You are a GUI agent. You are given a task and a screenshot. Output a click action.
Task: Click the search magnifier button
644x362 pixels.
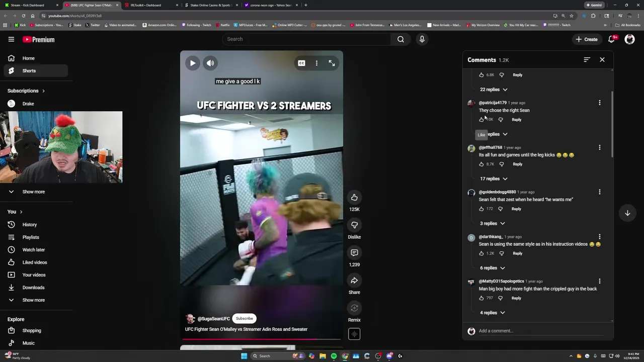point(400,39)
